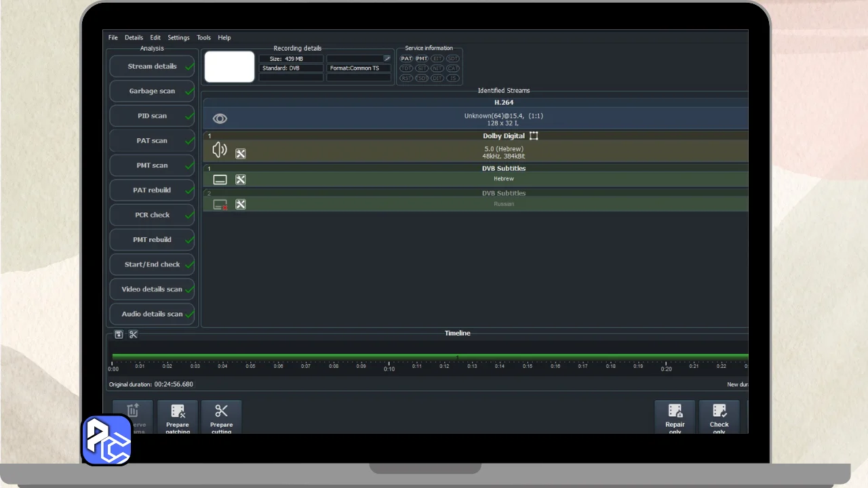
Task: Open the Help menu
Action: pyautogui.click(x=224, y=38)
